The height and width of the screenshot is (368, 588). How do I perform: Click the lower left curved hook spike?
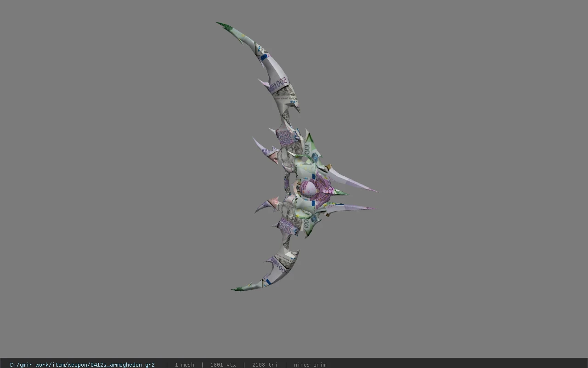pyautogui.click(x=266, y=205)
